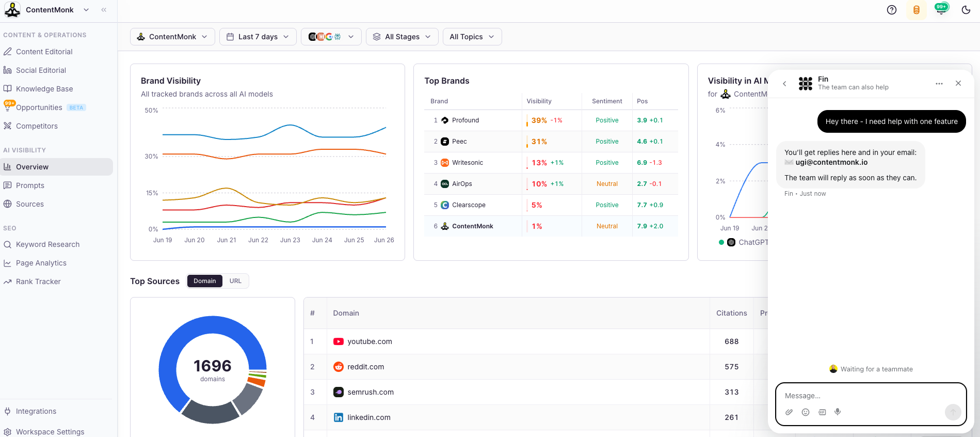Click AirOps brand row
Image resolution: width=980 pixels, height=437 pixels.
point(551,184)
